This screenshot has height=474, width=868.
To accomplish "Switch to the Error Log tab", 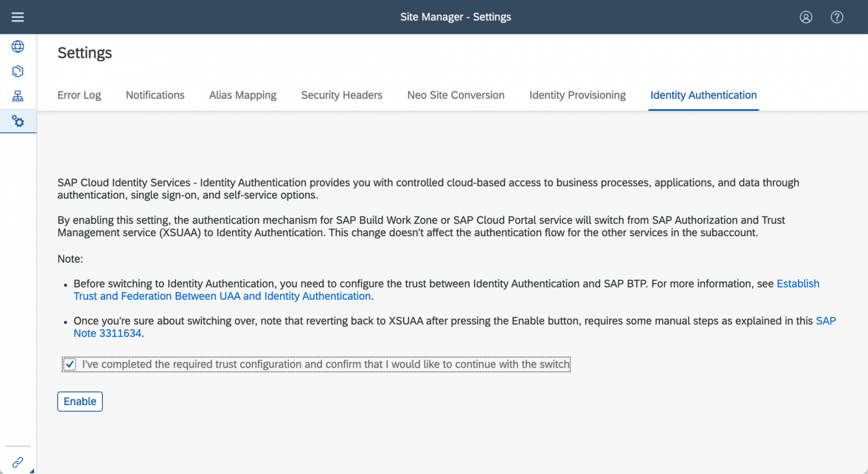I will pyautogui.click(x=79, y=95).
